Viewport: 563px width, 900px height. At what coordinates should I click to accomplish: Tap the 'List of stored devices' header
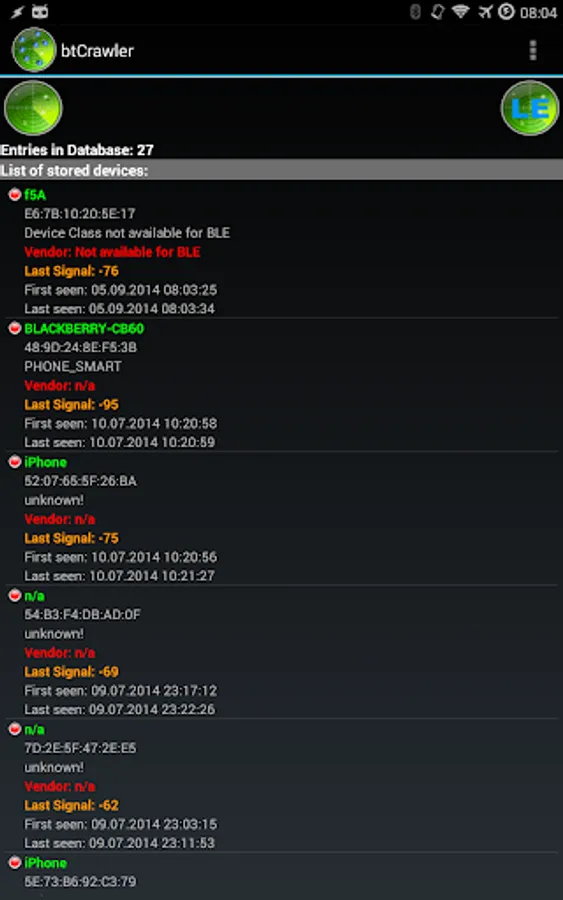[x=281, y=170]
